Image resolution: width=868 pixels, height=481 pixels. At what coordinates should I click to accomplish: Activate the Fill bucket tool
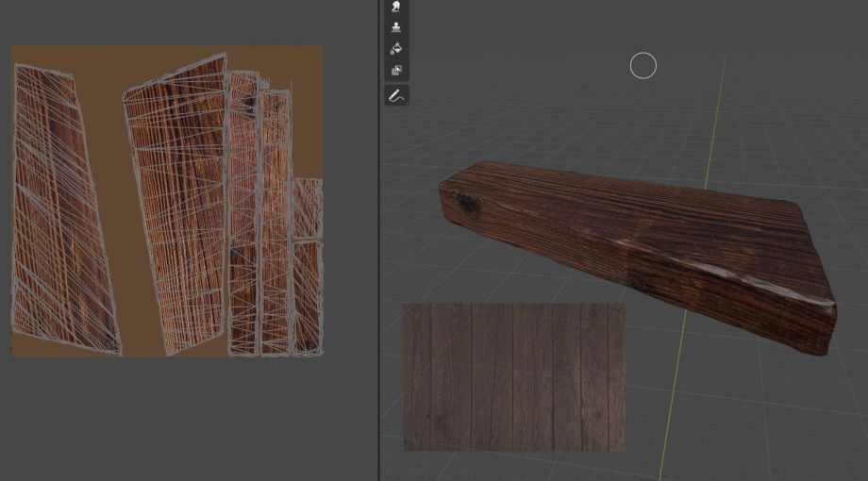[x=396, y=49]
